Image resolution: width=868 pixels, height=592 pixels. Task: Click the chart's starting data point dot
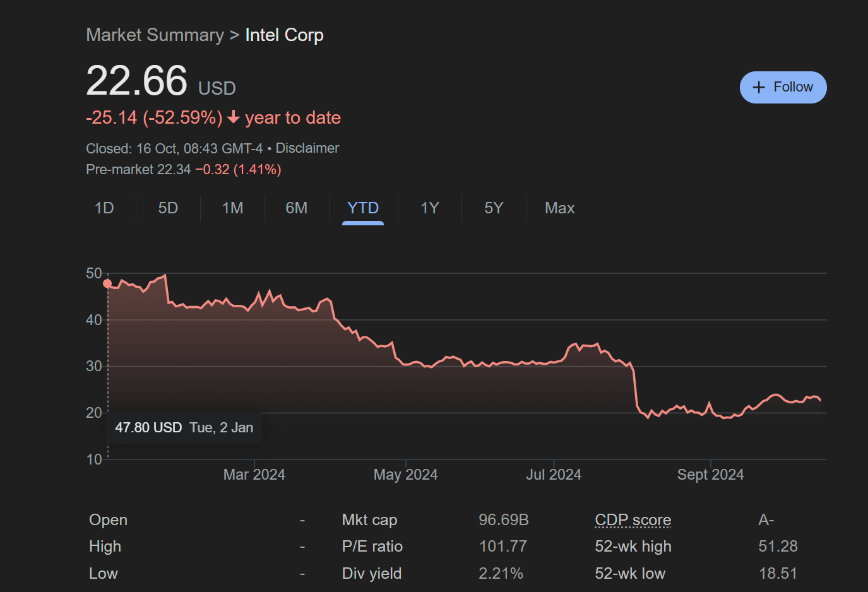(107, 284)
